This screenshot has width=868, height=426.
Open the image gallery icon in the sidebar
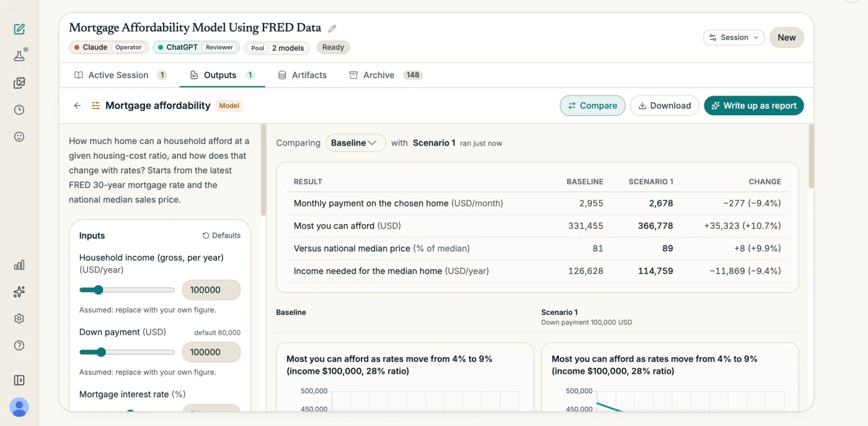[19, 82]
